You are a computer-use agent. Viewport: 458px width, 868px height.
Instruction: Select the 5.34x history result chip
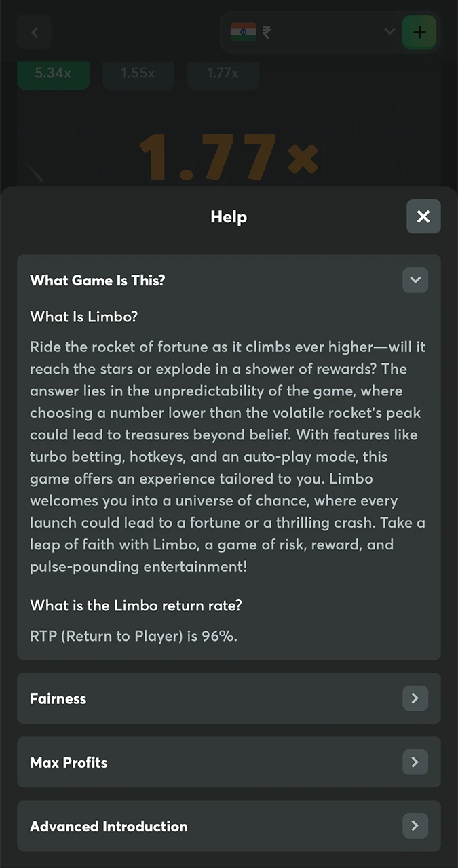point(53,73)
